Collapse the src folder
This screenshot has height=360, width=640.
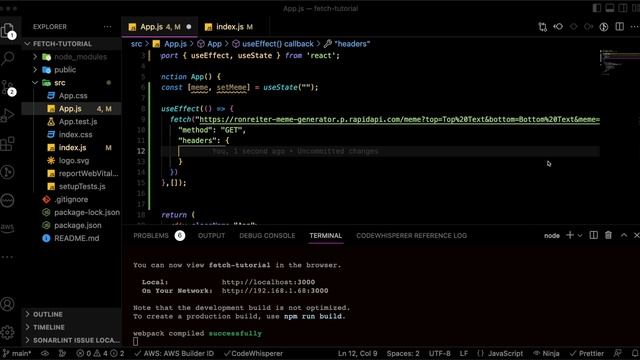pos(72,83)
